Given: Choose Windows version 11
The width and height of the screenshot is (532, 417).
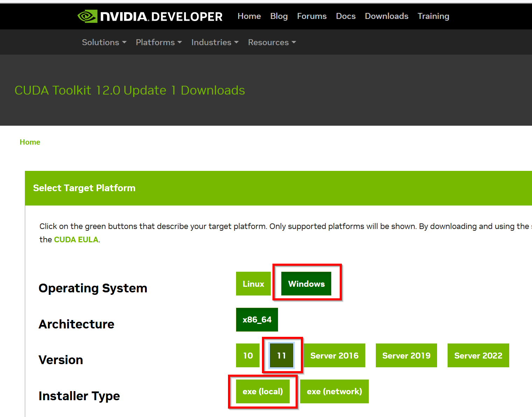Looking at the screenshot, I should [x=281, y=355].
